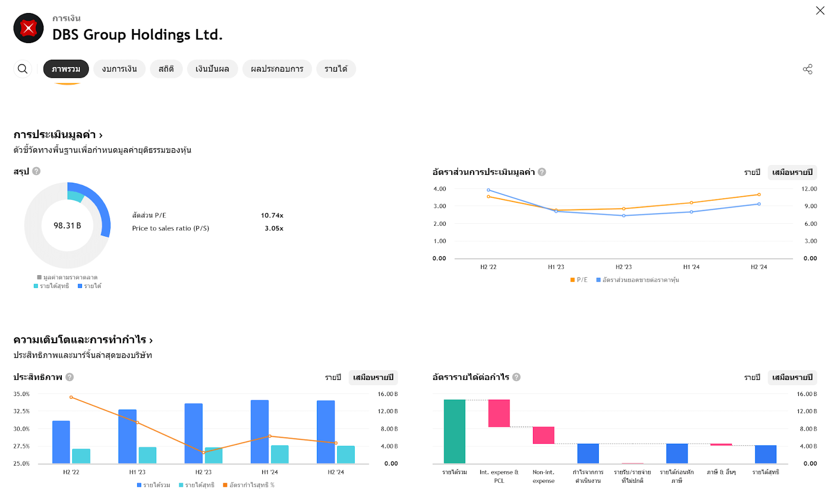
Task: Select เสมือนรายปี in อัตรารายได้ต่อกำไร chart
Action: 792,377
